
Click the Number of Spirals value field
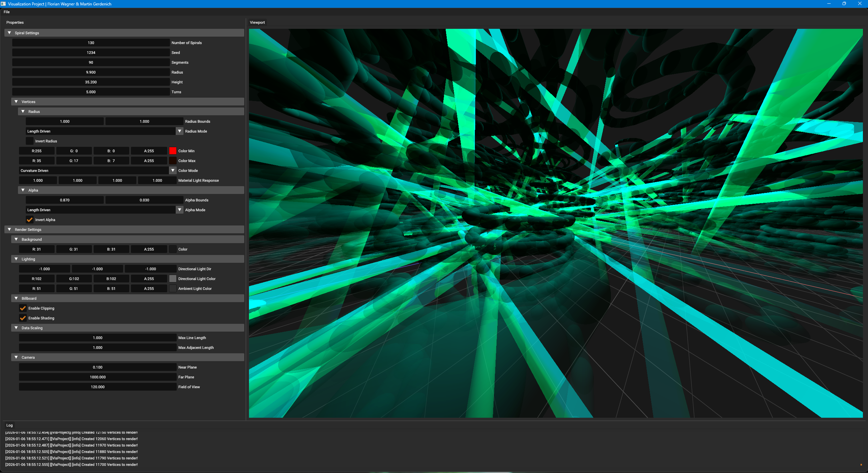[91, 43]
